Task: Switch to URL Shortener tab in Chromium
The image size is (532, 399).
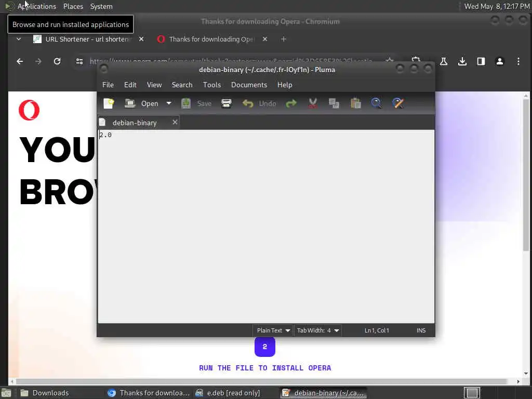Action: tap(88, 39)
